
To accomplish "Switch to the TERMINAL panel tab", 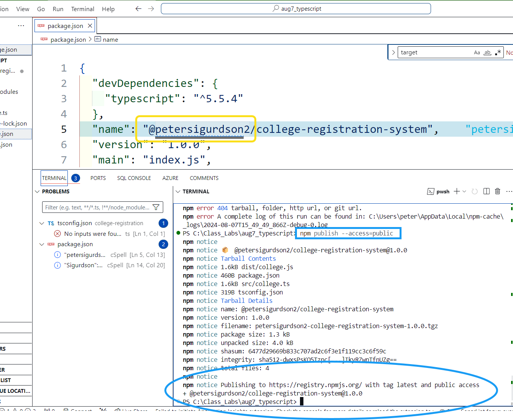I will (54, 178).
